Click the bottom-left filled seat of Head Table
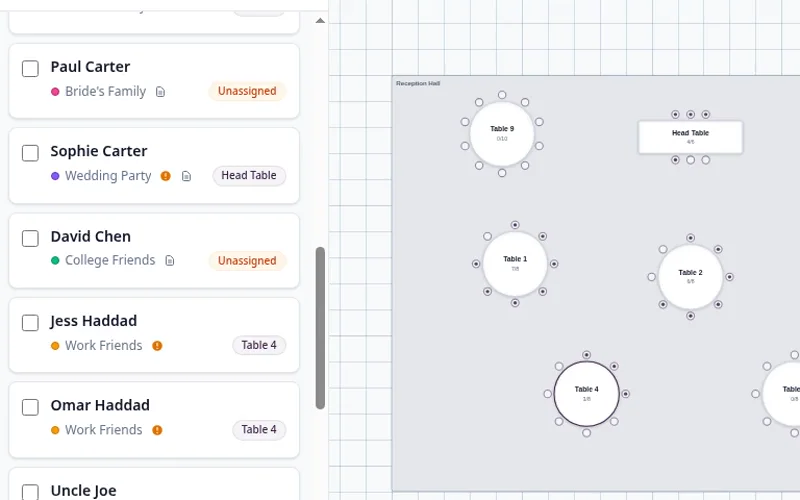The width and height of the screenshot is (800, 500). point(676,160)
